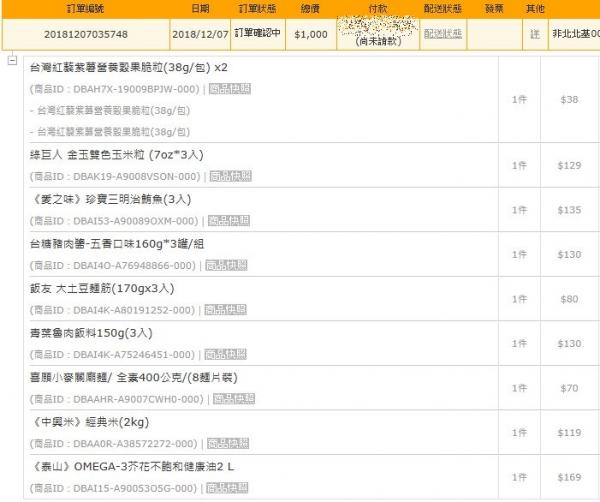Click the 非北北基 shipping note text

(x=576, y=34)
